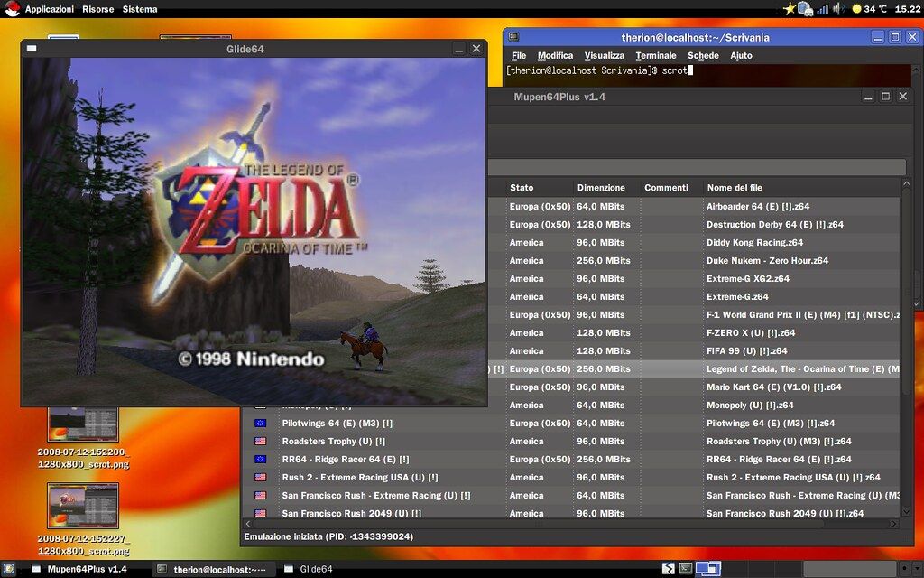Click Europe flag icon beside Pilotwings 64

coord(260,423)
